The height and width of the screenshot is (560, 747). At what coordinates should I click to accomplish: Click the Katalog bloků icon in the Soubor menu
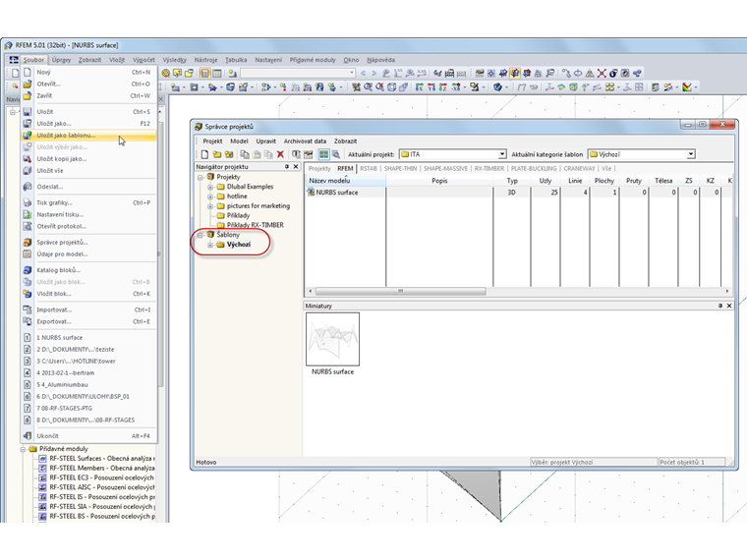click(x=28, y=270)
